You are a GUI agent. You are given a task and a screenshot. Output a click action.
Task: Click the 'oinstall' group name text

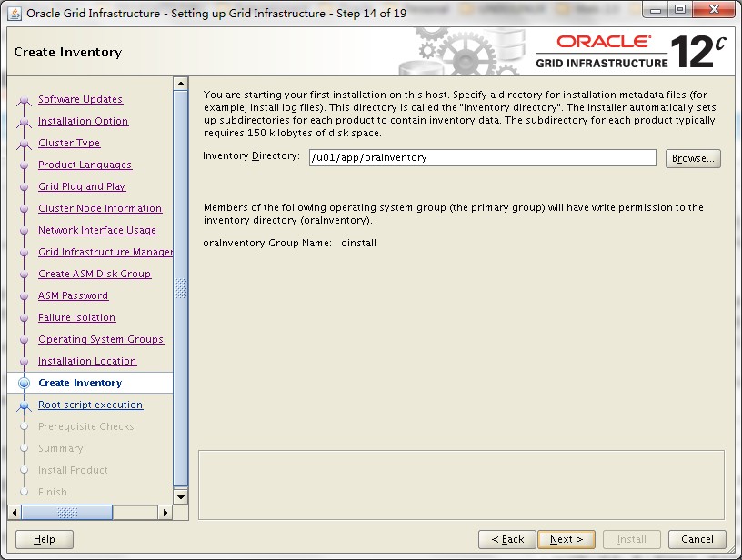tap(358, 243)
